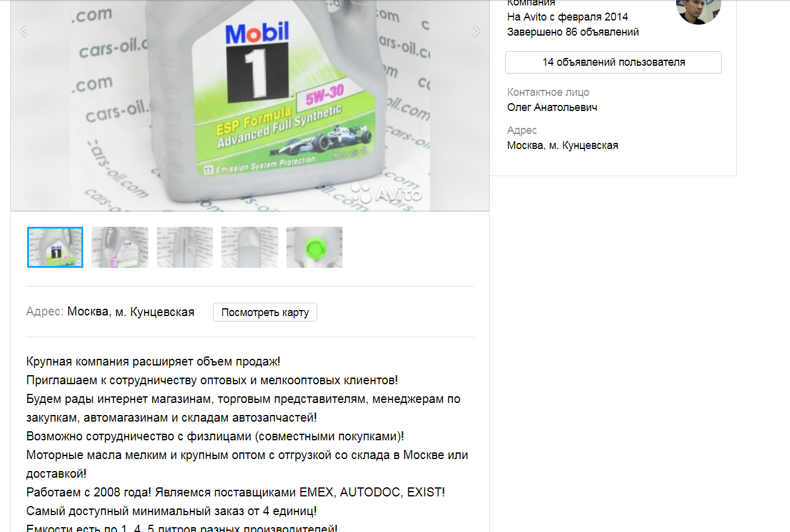Click the "Завершено 86 объявлений" text
Image resolution: width=790 pixels, height=532 pixels.
573,32
